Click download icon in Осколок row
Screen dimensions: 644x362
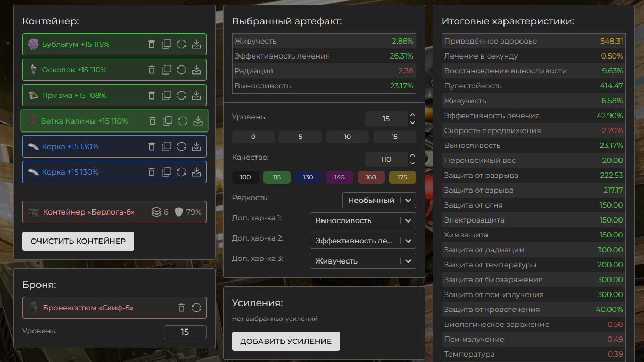pos(196,70)
